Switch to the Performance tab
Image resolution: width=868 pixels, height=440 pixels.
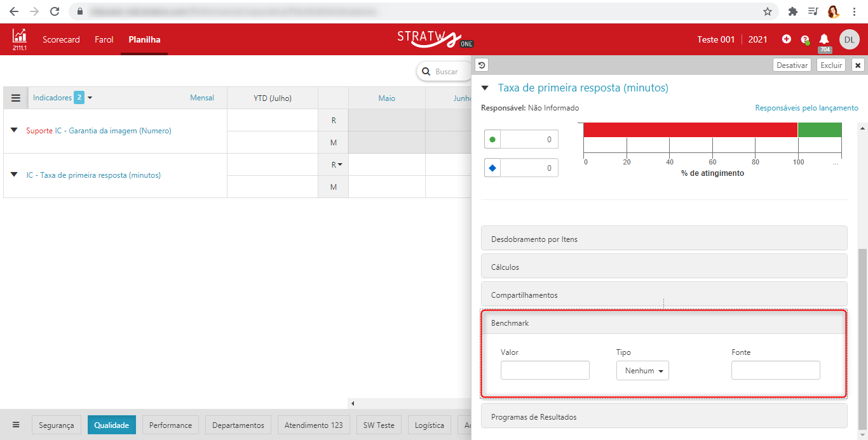tap(171, 425)
